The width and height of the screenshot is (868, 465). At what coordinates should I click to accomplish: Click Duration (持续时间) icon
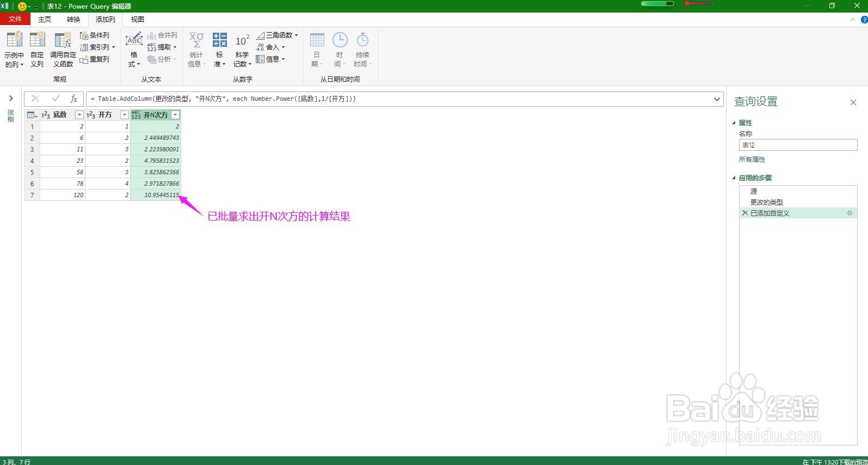362,40
